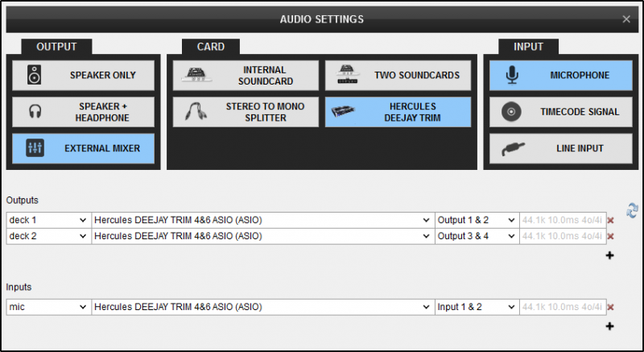Screen dimensions: 644x352
Task: Click the internal soundcard icon
Action: pyautogui.click(x=196, y=74)
